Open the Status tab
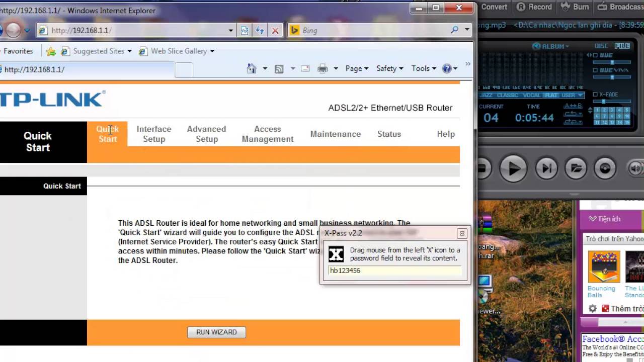The image size is (644, 362). coord(389,134)
